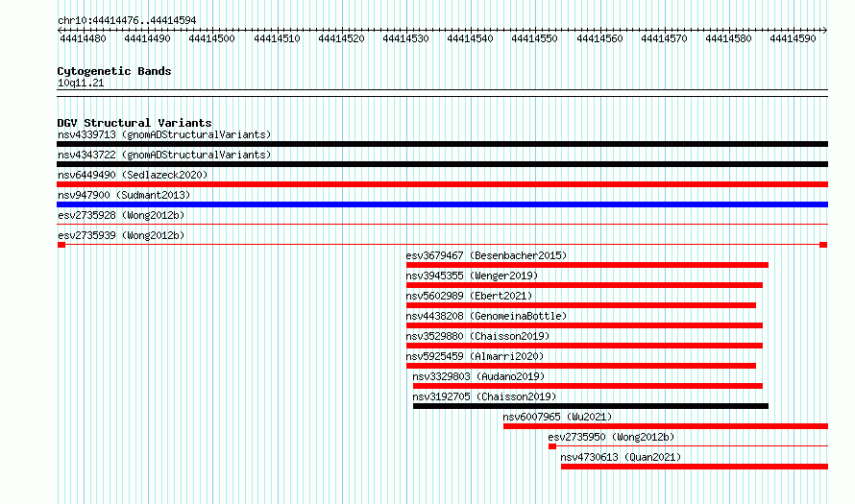Screen dimensions: 855x504
Task: Click the right red end block of esv2735939
Action: [823, 245]
